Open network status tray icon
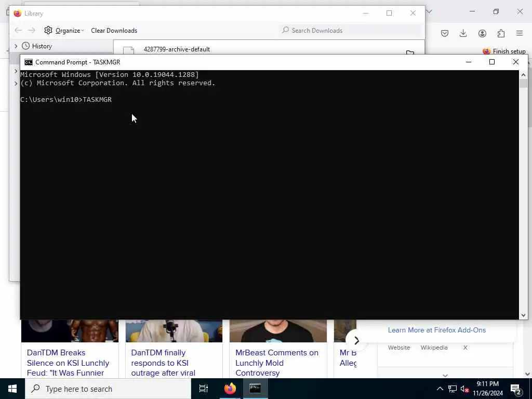The width and height of the screenshot is (532, 399). click(x=453, y=389)
